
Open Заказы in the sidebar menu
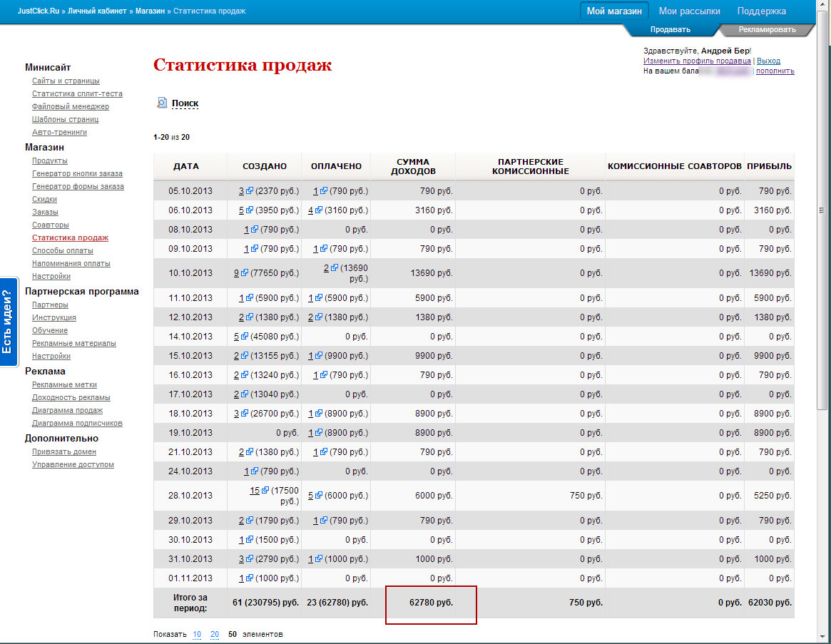pos(45,212)
